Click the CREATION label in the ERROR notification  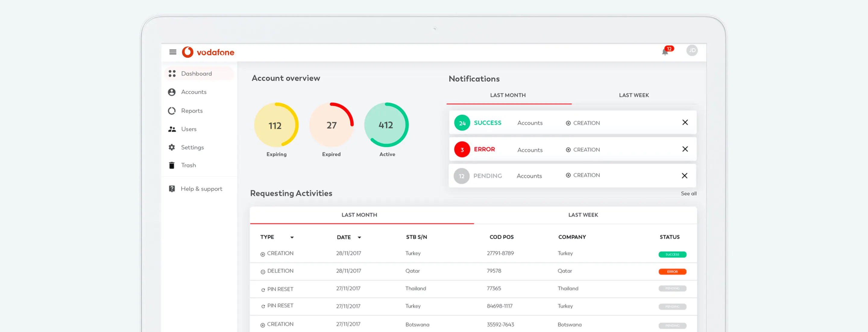[586, 149]
